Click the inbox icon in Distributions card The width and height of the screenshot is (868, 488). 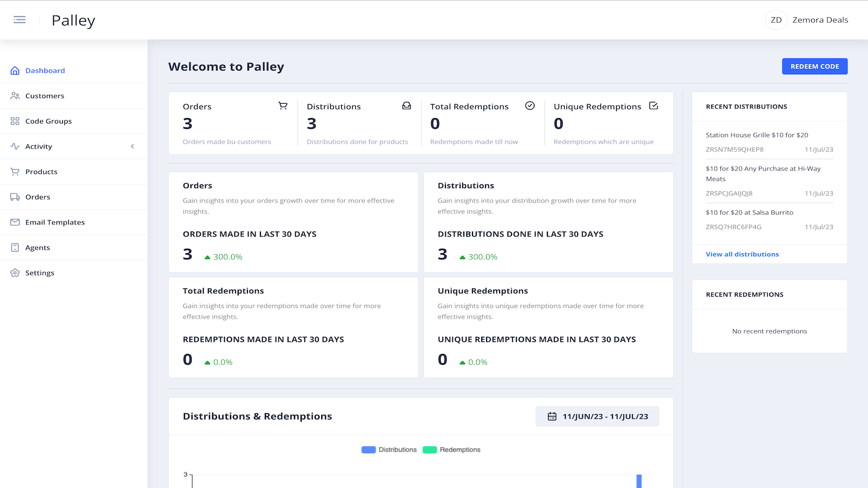[406, 106]
